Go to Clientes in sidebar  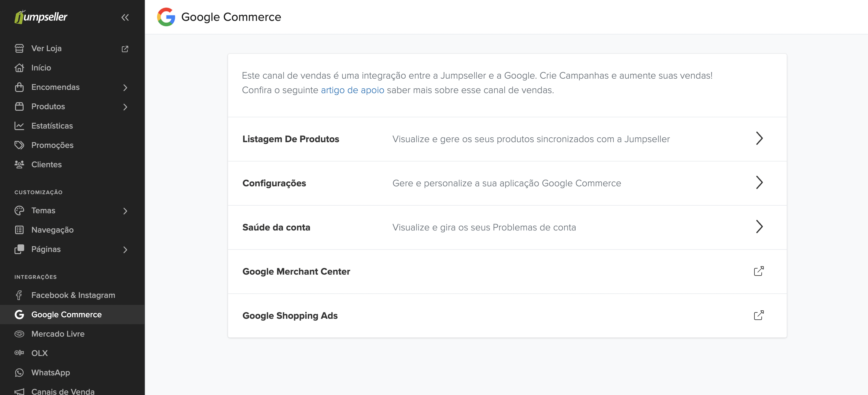[x=47, y=164]
